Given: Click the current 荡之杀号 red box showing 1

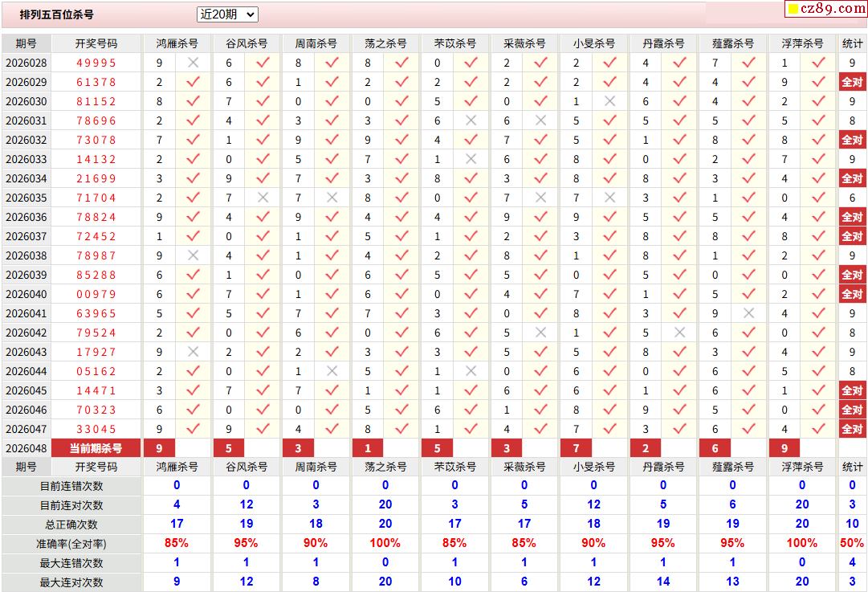Looking at the screenshot, I should click(368, 448).
